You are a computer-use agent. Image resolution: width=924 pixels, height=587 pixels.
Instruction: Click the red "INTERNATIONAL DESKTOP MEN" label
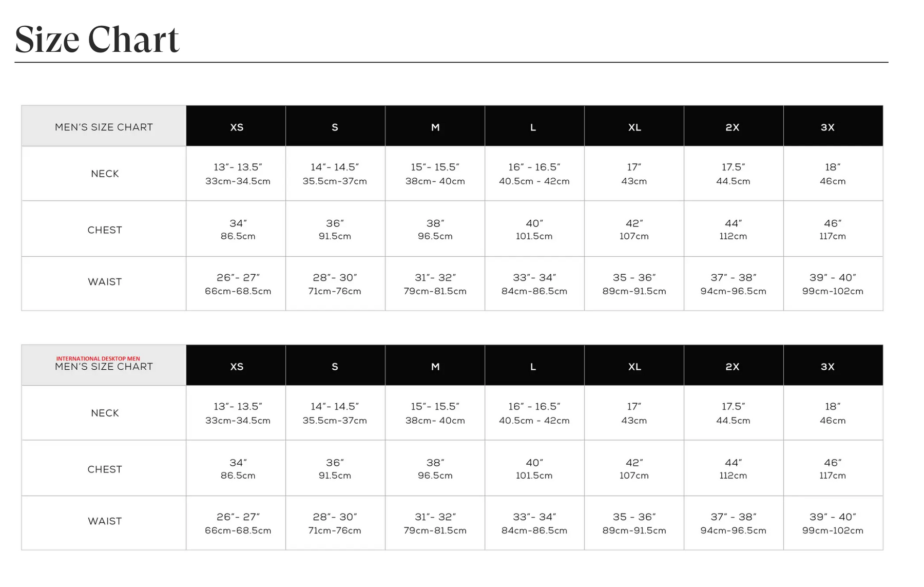[x=98, y=358]
